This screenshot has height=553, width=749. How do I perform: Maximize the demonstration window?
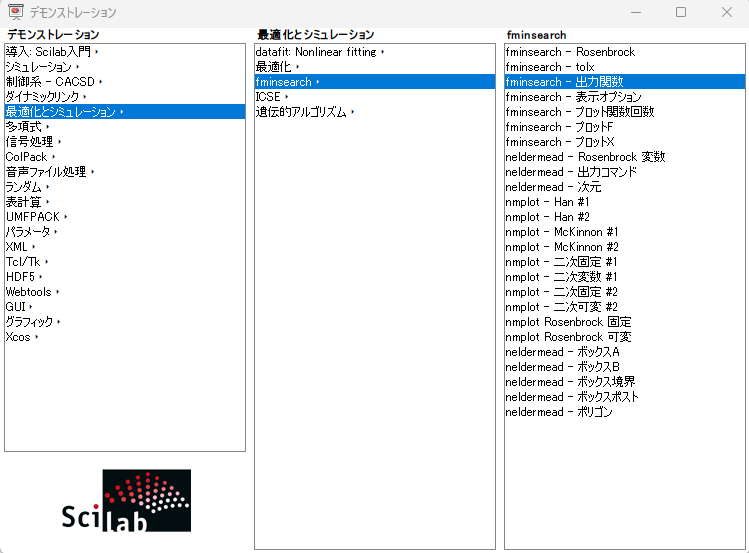coord(681,13)
